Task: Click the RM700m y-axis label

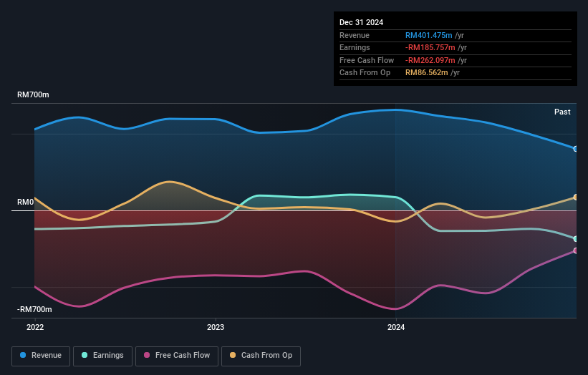Action: click(x=33, y=94)
